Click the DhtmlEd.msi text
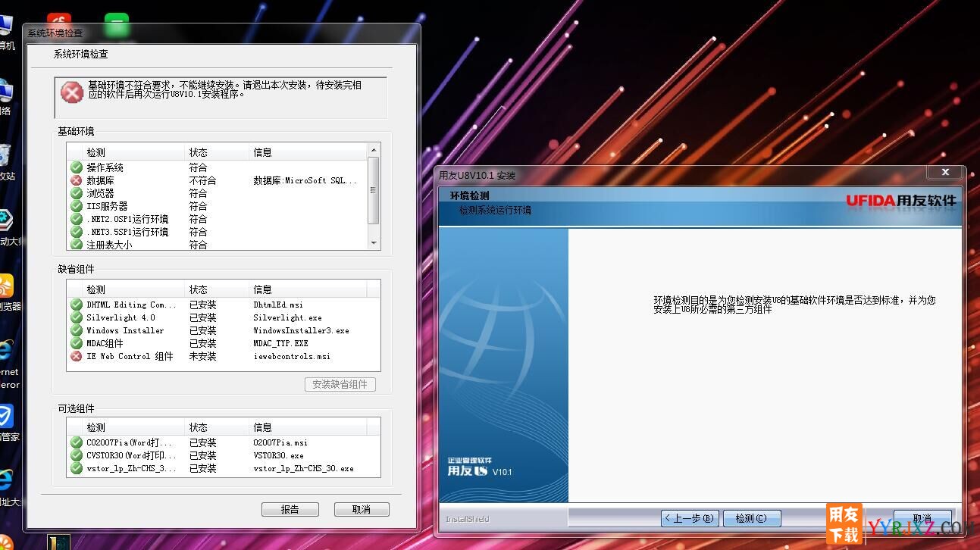 (278, 305)
